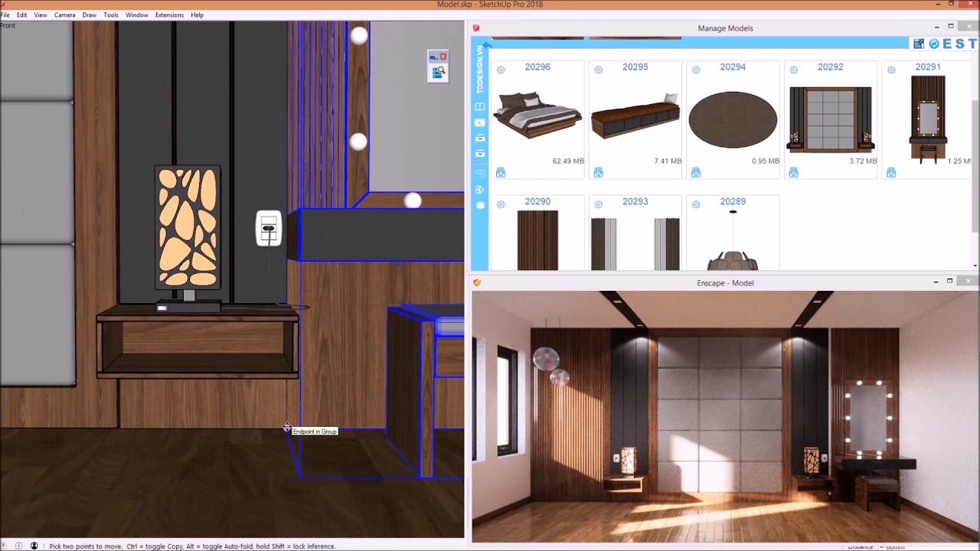Click download icon under model 20292
The height and width of the screenshot is (551, 980).
[794, 173]
